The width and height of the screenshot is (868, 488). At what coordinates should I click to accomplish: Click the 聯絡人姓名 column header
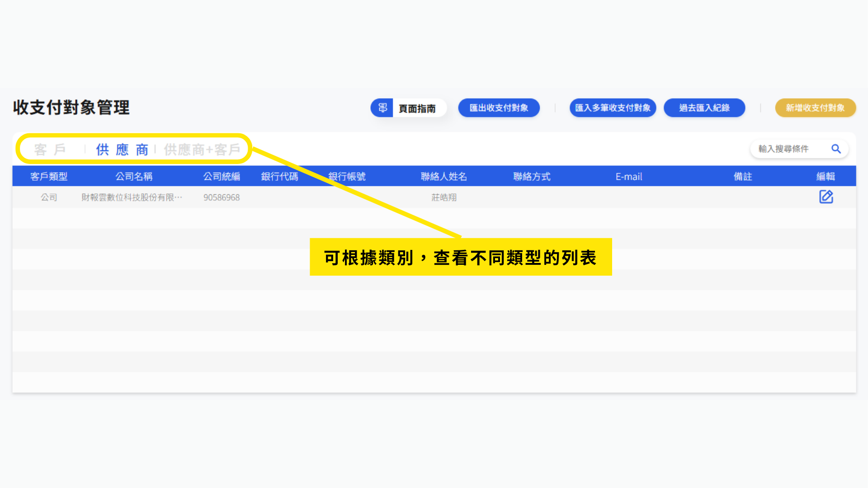[443, 176]
